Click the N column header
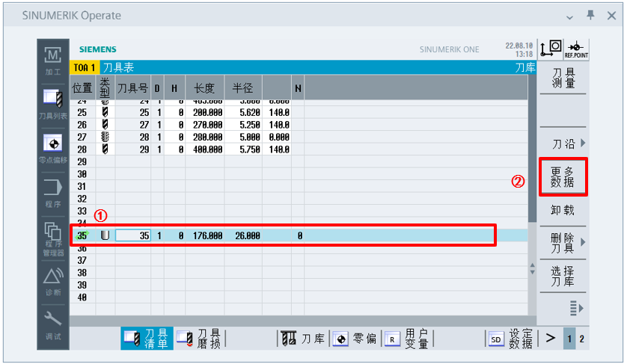627x364 pixels. pyautogui.click(x=298, y=88)
